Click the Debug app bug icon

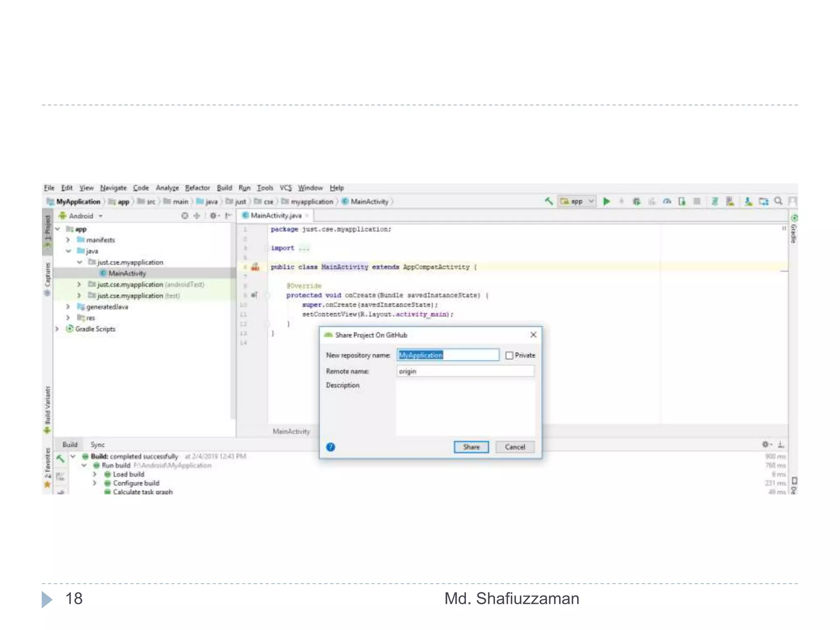636,201
